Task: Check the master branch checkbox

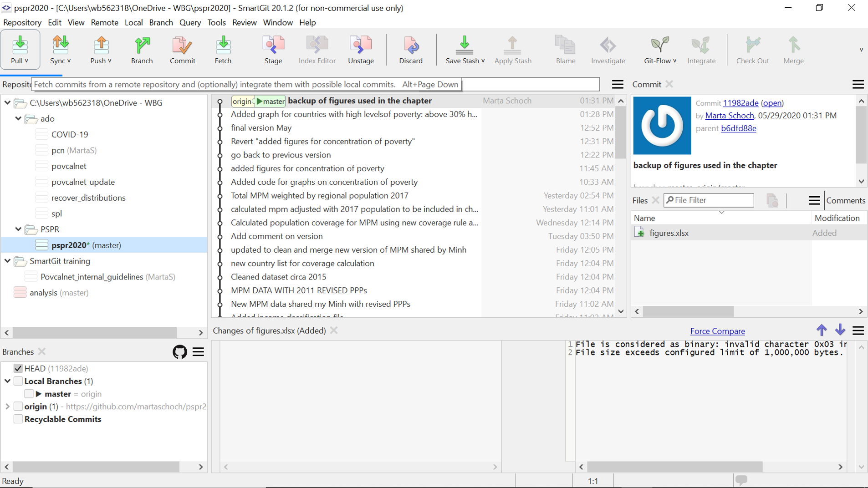Action: coord(29,394)
